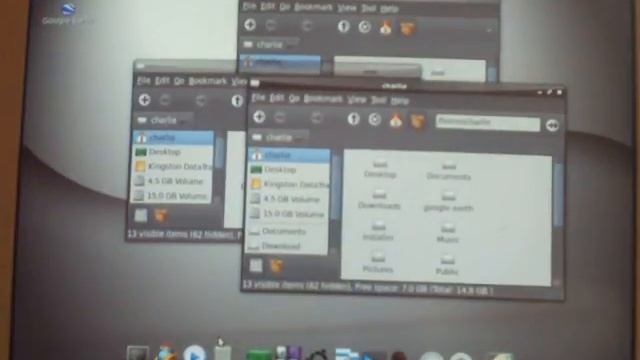Click up-folder icon in middle-left window
This screenshot has height=360, width=640.
click(x=237, y=101)
